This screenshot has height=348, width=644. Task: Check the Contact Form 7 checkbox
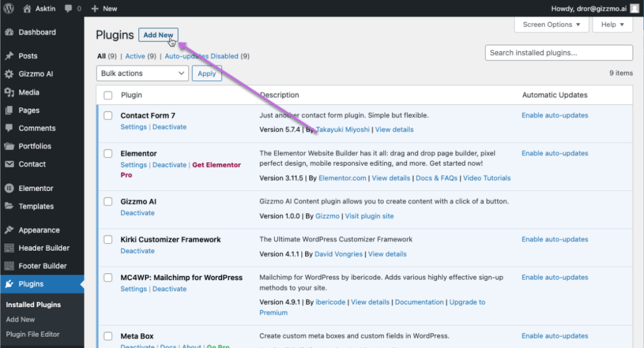(x=108, y=116)
